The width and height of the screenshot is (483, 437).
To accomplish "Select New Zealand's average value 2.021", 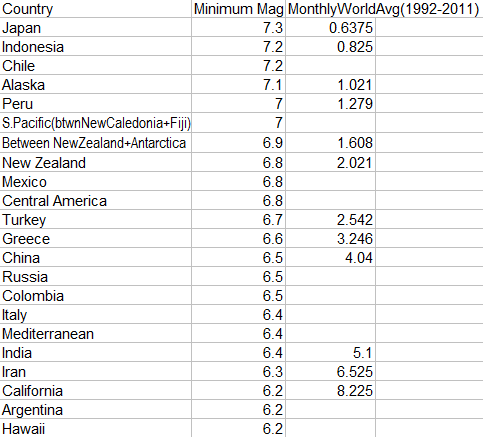I will [330, 162].
